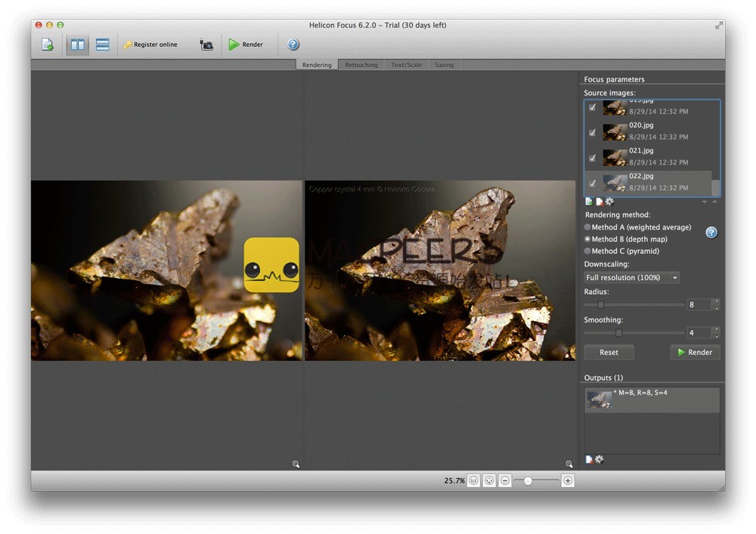The height and width of the screenshot is (534, 756).
Task: Open the Downscaling resolution dropdown
Action: tap(632, 278)
